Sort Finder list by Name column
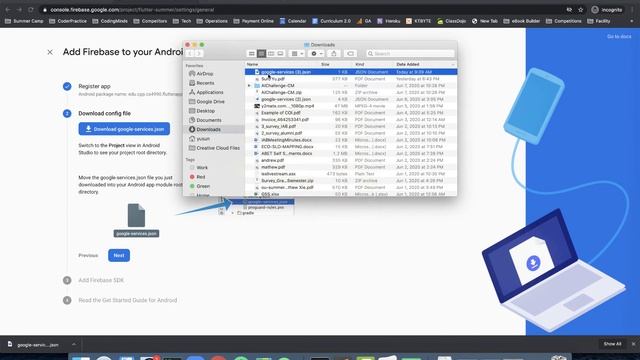 click(252, 64)
